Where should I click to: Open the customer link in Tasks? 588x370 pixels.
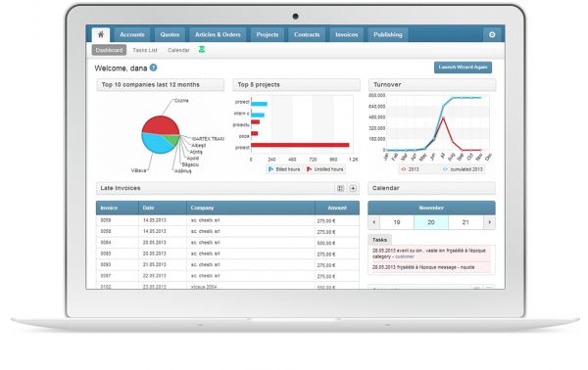coord(405,256)
